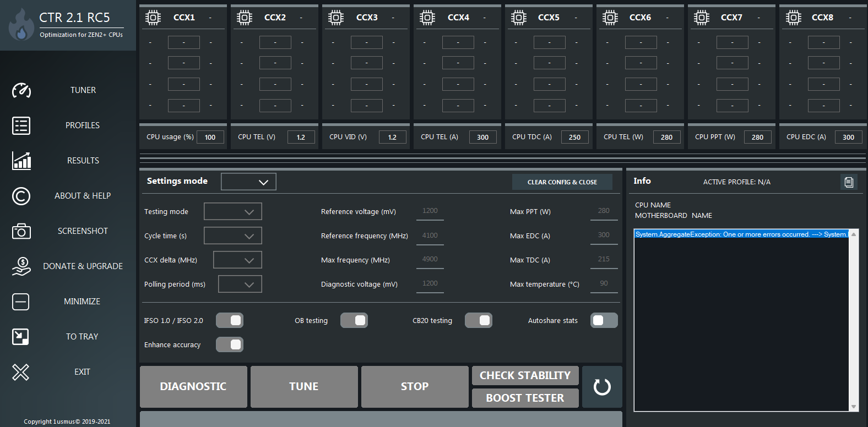Toggle the IFSO 1.0 / IFSO 2.0 switch
The image size is (868, 427).
coord(230,320)
